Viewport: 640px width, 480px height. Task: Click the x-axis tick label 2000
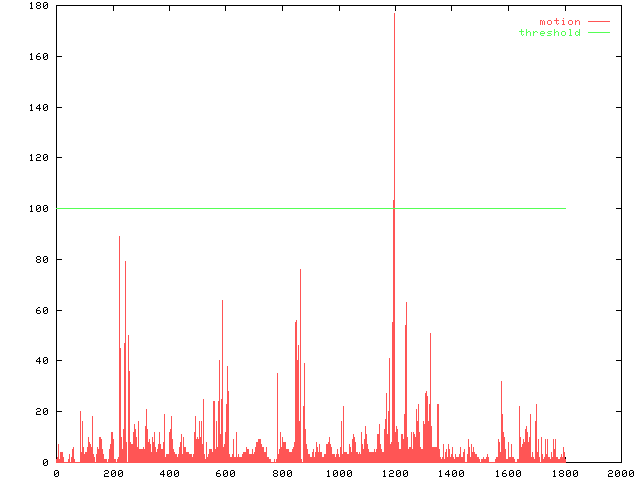(x=620, y=474)
